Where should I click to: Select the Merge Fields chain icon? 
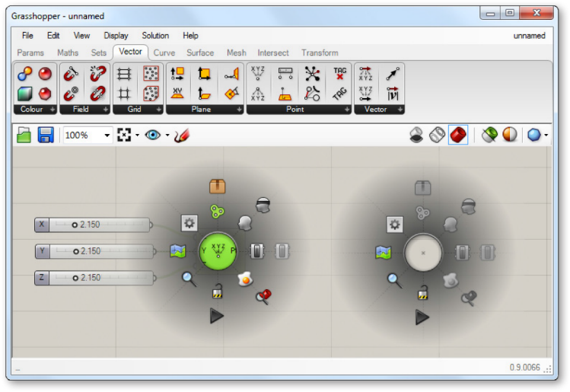(97, 94)
